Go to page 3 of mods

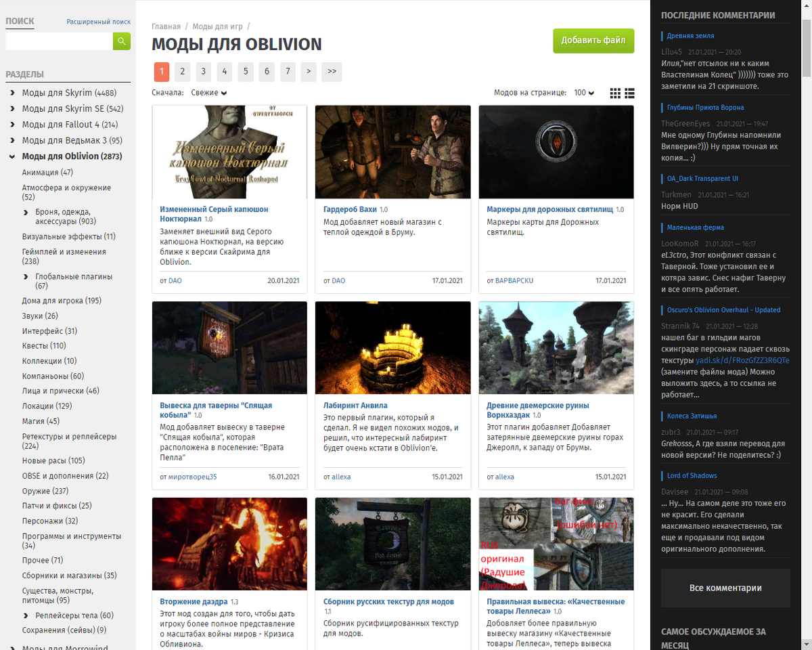[x=204, y=71]
